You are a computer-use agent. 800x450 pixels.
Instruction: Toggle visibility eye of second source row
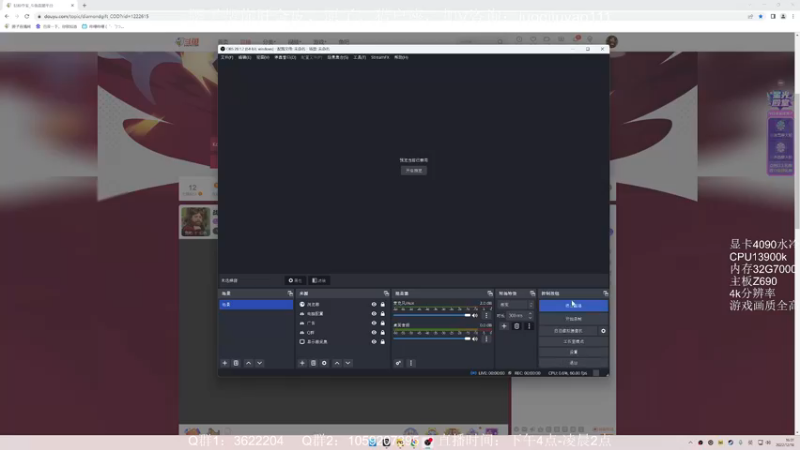374,314
